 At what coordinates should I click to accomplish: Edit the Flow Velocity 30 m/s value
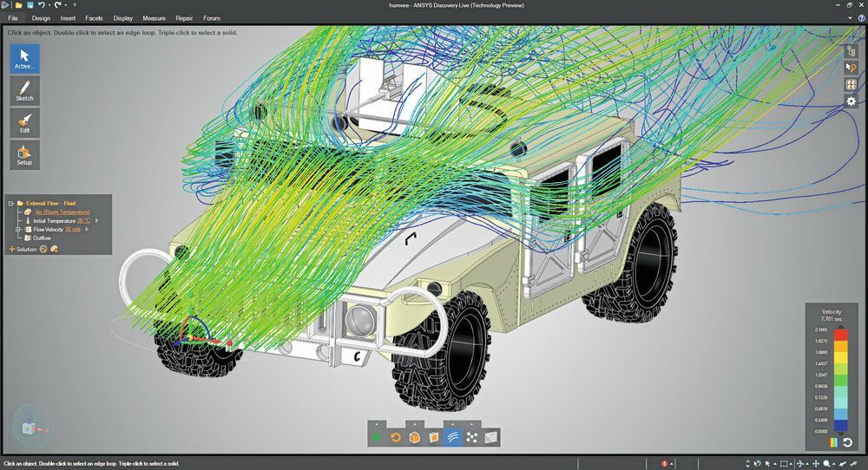pyautogui.click(x=73, y=229)
